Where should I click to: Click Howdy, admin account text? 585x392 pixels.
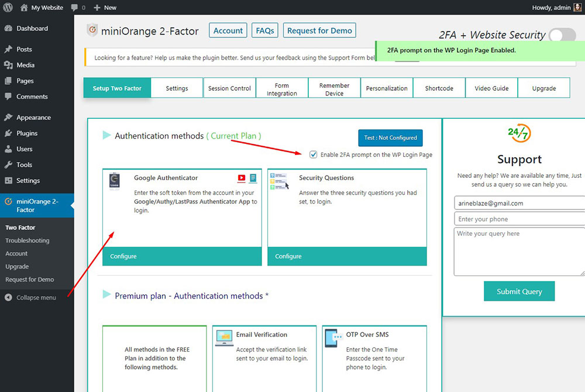pos(551,8)
